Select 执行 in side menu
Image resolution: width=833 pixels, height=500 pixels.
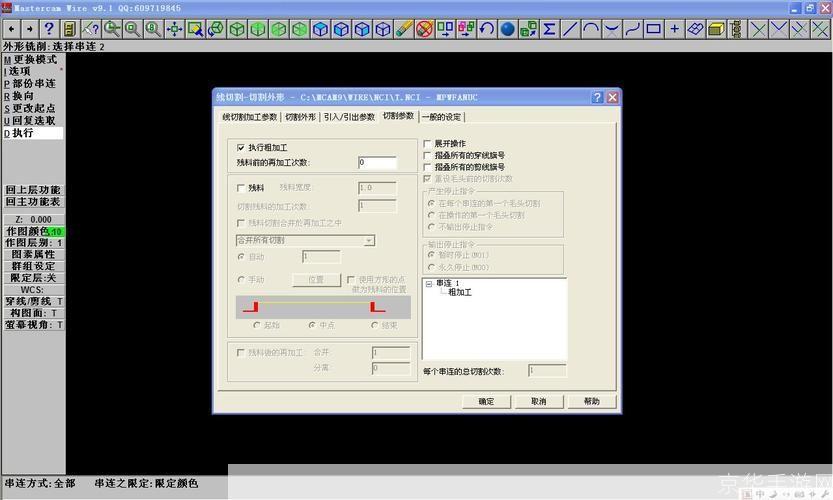[x=33, y=133]
